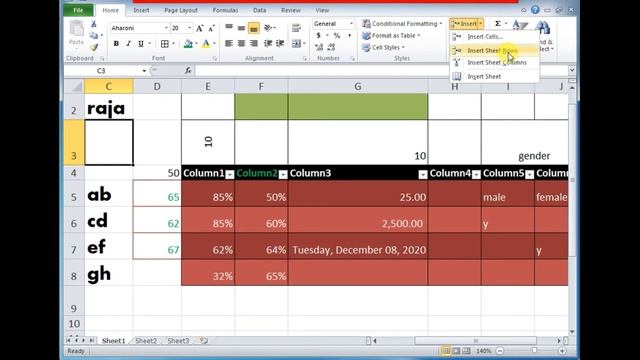Toggle Italic formatting
This screenshot has width=640, height=360.
[129, 44]
